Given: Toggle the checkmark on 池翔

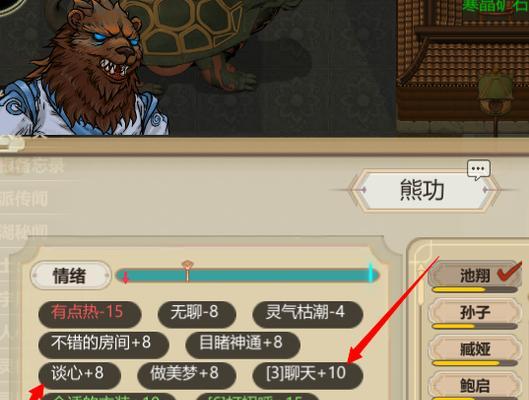Looking at the screenshot, I should [509, 273].
